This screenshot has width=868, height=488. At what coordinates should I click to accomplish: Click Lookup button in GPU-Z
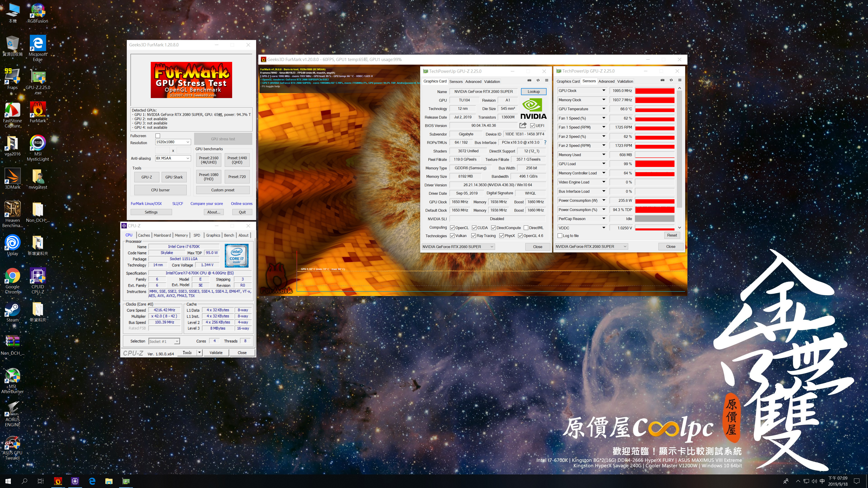533,91
